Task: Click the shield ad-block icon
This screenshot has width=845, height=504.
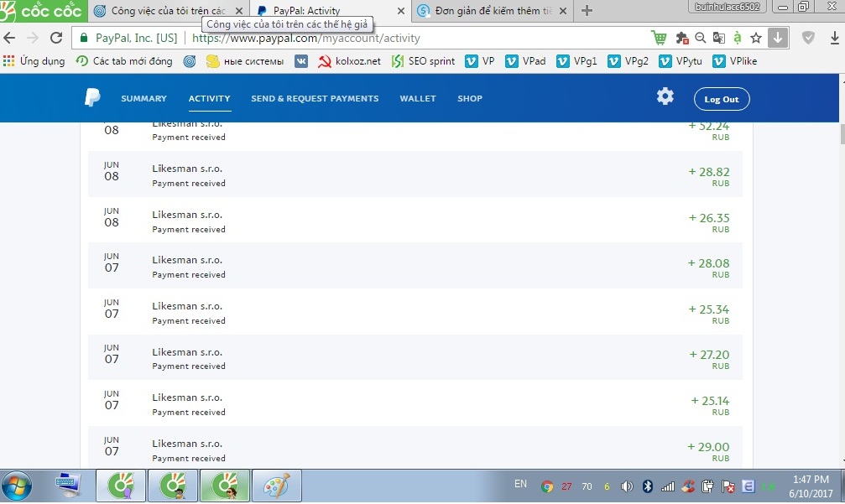Action: point(808,38)
